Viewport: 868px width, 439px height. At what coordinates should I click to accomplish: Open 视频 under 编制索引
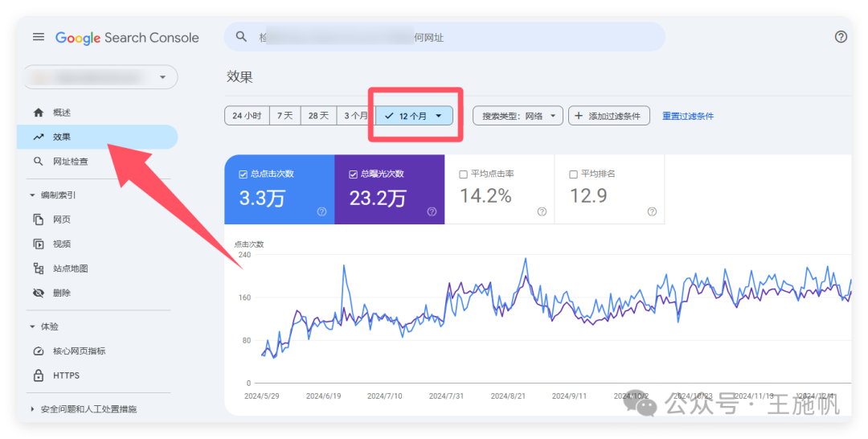click(97, 244)
